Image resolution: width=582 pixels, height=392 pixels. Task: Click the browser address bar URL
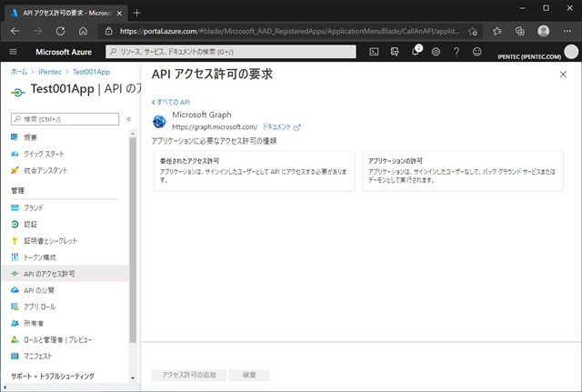[x=289, y=31]
